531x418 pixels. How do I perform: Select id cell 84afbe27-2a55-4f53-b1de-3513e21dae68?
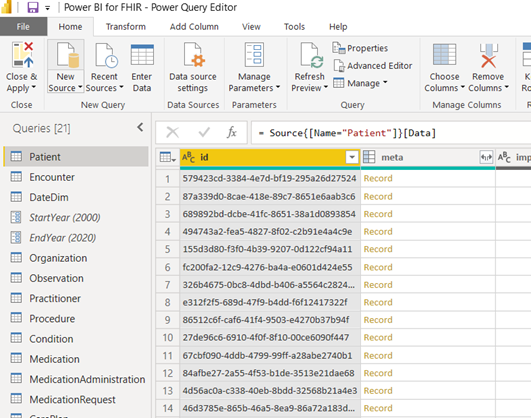pos(270,373)
